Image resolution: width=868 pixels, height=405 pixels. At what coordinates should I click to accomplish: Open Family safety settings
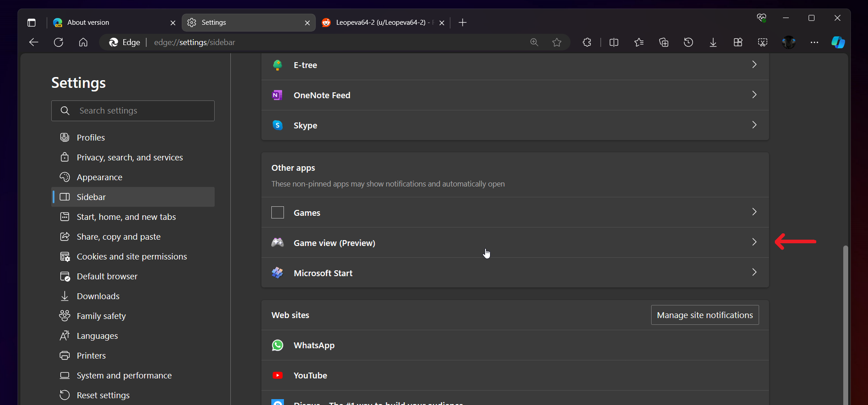133,316
